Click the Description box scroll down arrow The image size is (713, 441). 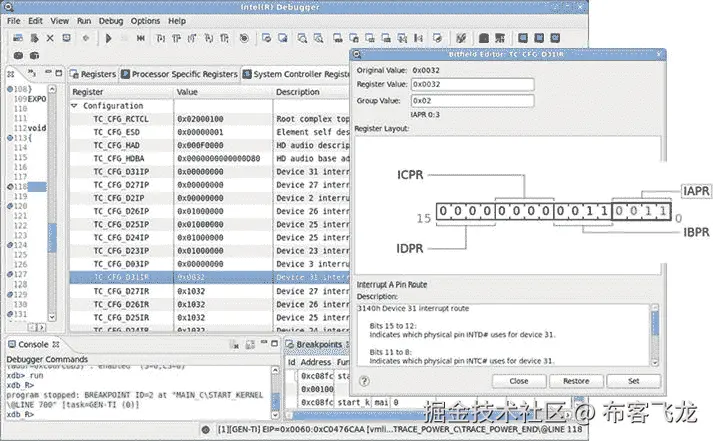click(x=655, y=362)
